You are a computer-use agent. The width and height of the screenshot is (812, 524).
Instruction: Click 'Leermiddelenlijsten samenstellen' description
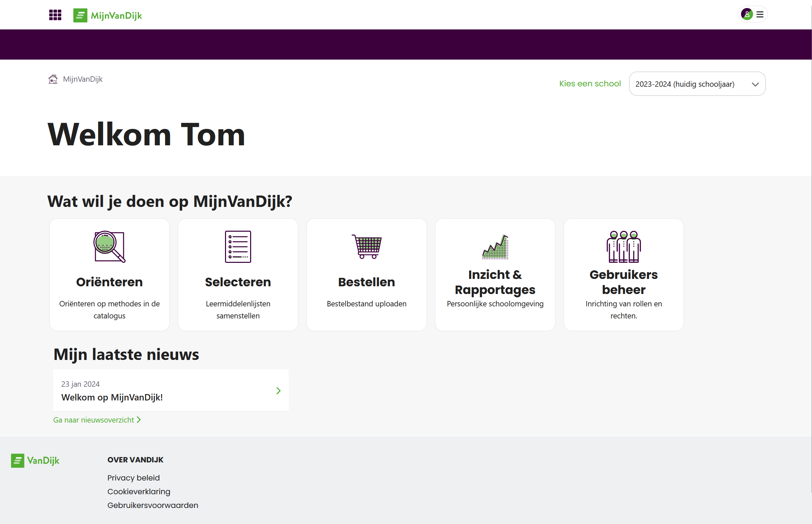point(238,310)
